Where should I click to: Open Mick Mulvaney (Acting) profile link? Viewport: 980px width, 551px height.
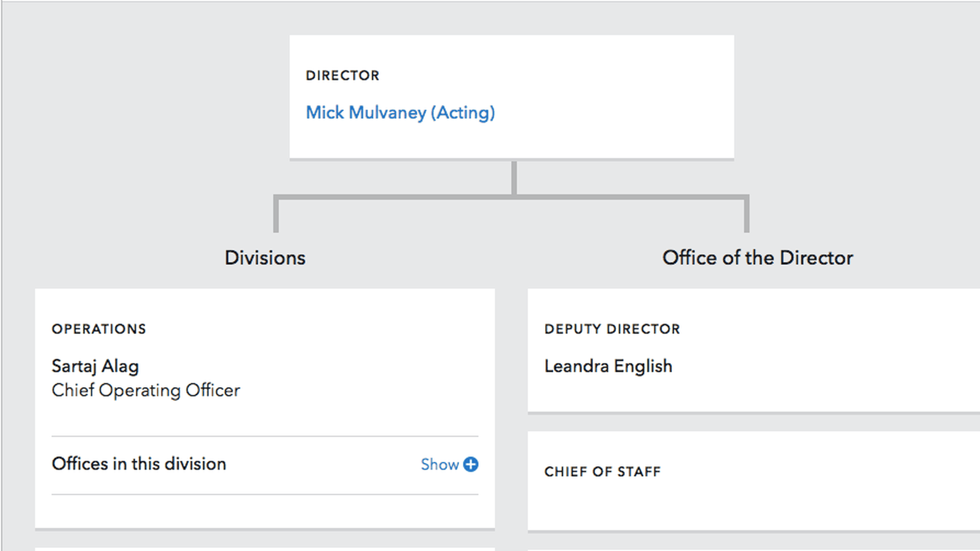400,113
